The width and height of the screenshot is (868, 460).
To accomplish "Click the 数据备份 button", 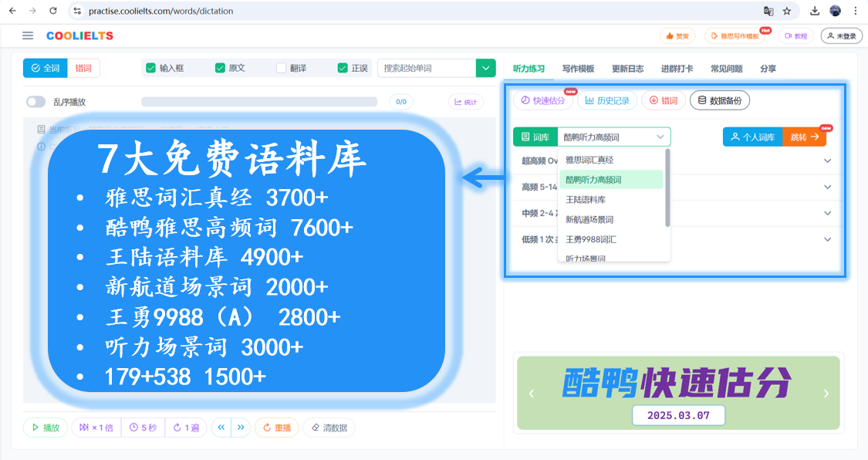I will 720,100.
